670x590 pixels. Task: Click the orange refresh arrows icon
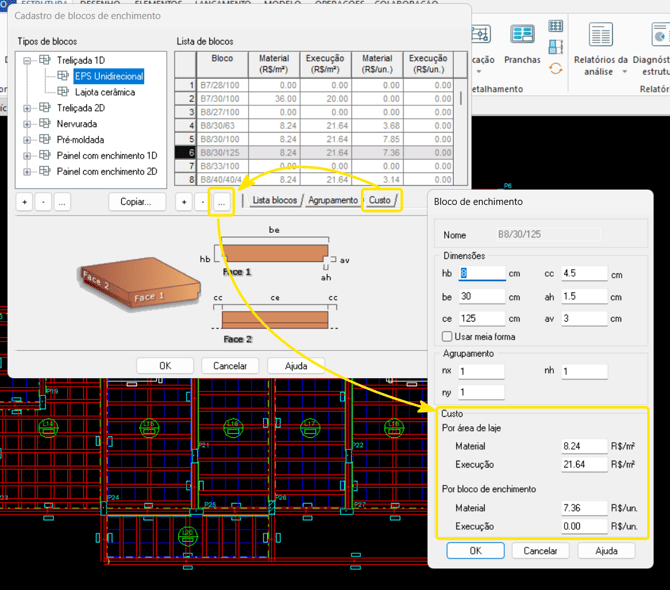pos(555,68)
